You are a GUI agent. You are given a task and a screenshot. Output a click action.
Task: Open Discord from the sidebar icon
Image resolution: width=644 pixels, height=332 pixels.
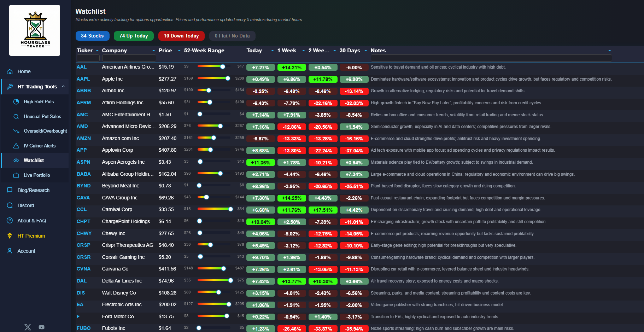[x=10, y=205]
